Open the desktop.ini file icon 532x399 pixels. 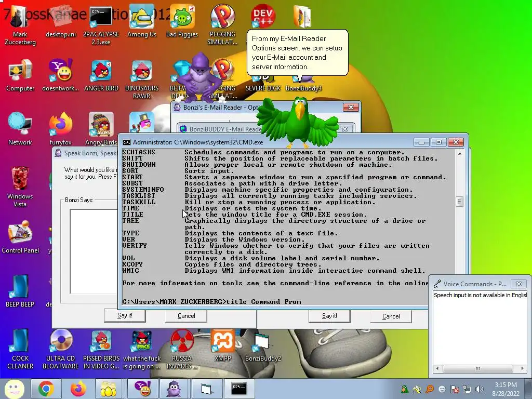click(61, 21)
